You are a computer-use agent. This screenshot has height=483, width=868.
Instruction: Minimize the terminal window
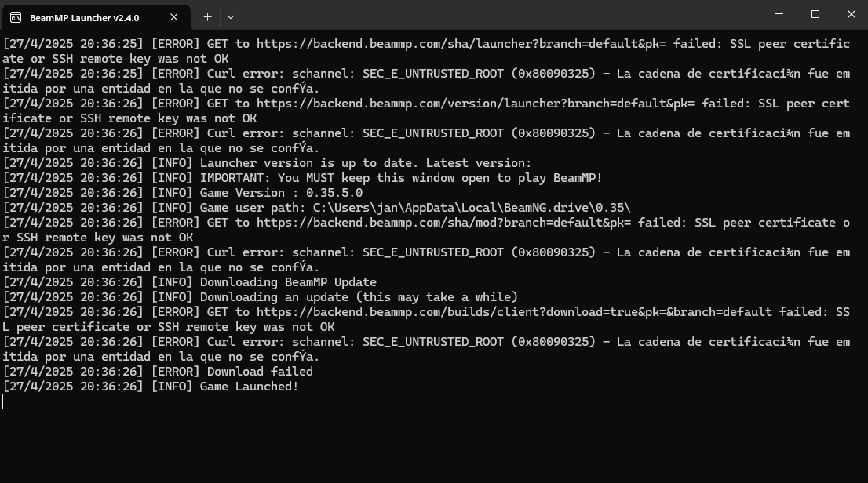coord(779,14)
